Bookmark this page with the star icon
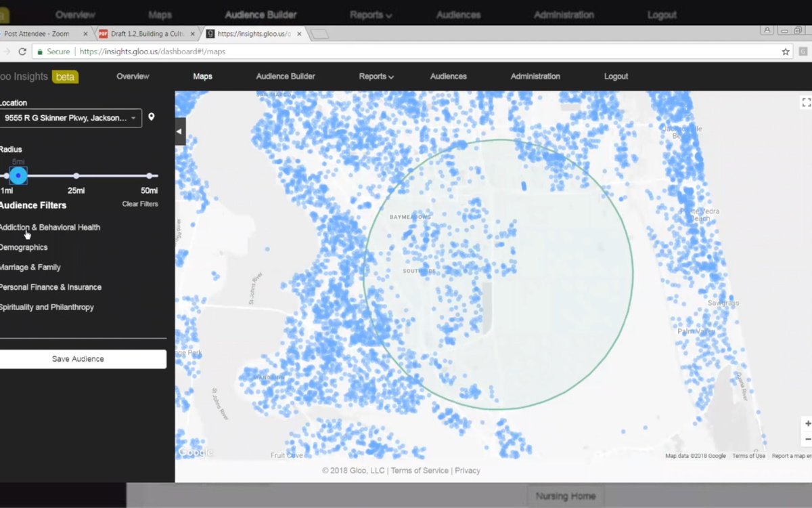Screen dimensions: 812x508 (x=786, y=51)
